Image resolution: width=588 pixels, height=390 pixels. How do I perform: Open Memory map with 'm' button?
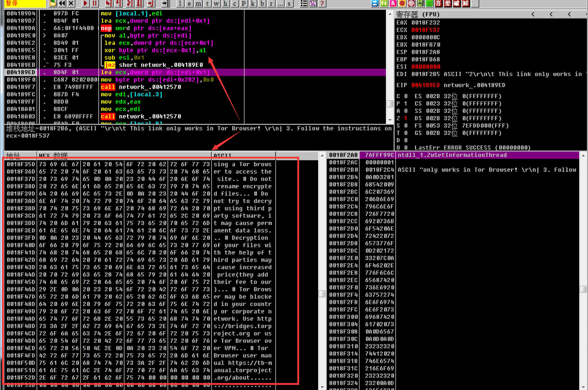pos(198,3)
